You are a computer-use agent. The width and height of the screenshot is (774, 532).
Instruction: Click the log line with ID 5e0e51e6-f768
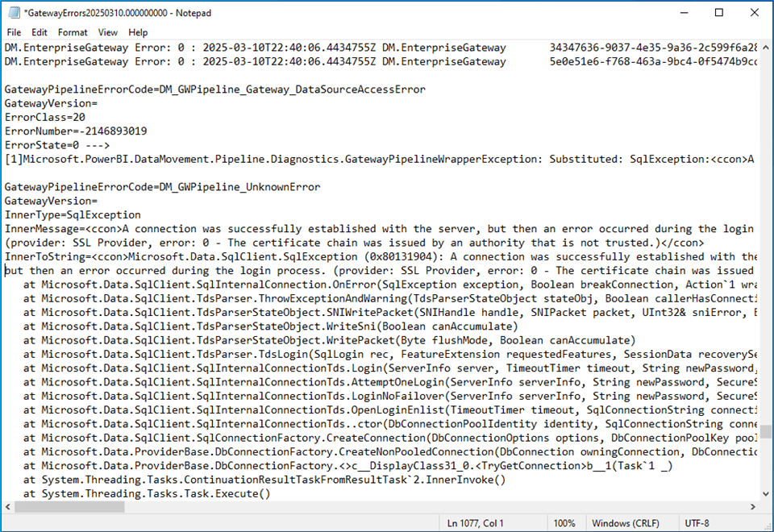(x=380, y=62)
